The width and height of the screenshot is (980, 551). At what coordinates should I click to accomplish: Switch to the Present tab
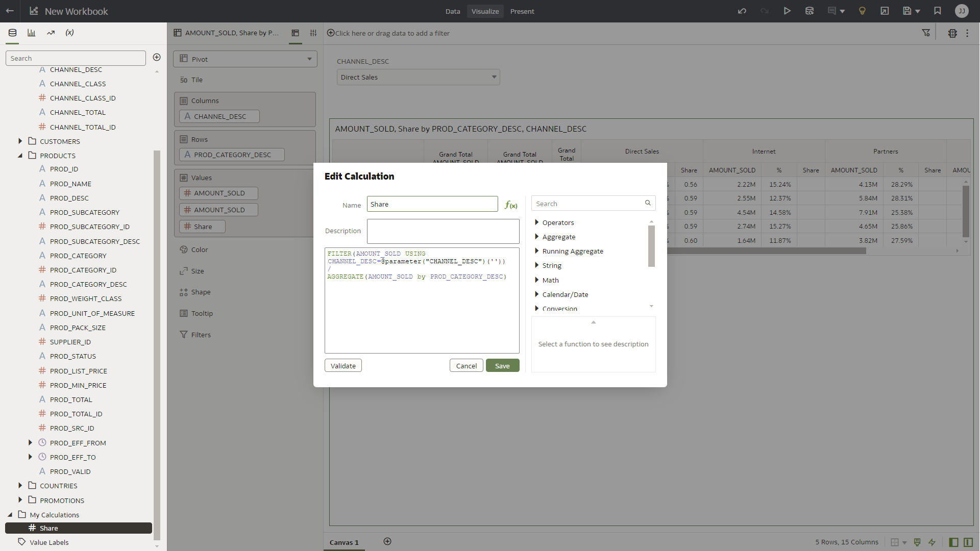[522, 11]
